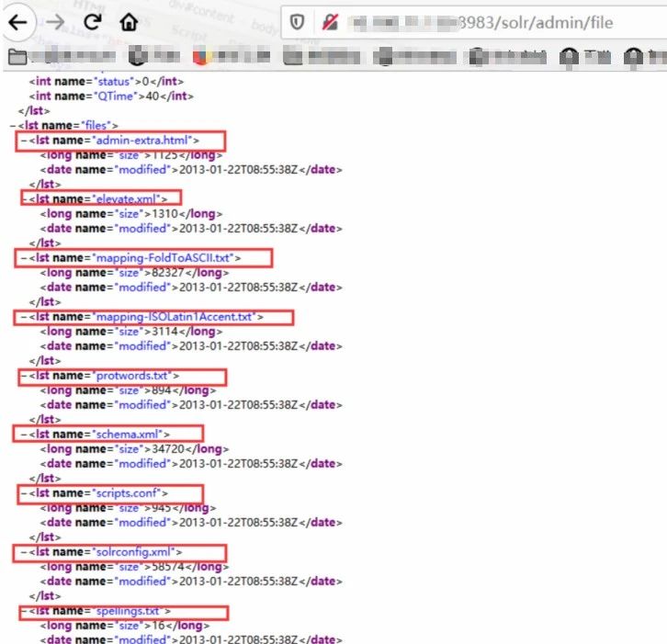Image resolution: width=667 pixels, height=644 pixels.
Task: Collapse the elevate.xml entry
Action: coord(22,198)
